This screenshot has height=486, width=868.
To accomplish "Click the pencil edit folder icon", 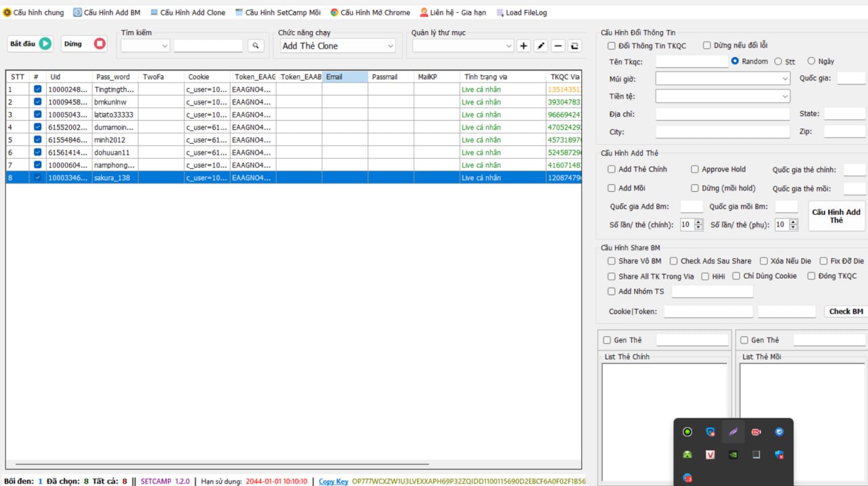I will [540, 45].
